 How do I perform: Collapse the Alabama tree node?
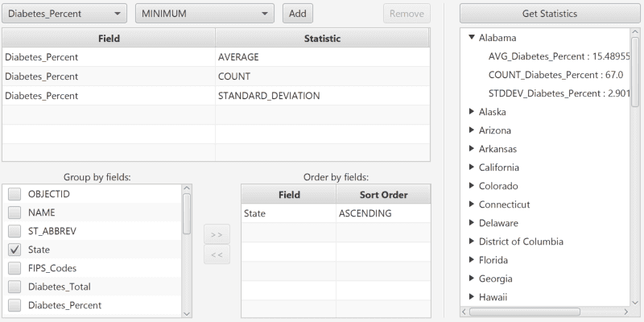(x=472, y=38)
